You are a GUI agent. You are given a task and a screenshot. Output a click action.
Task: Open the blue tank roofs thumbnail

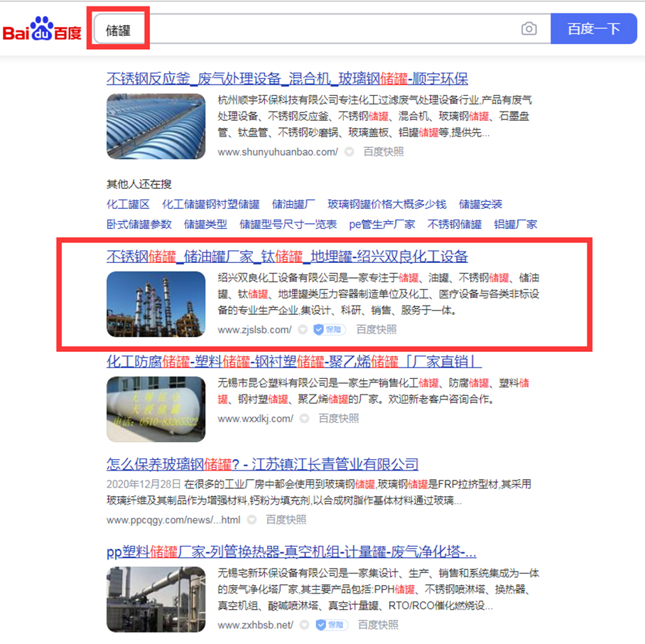[156, 127]
